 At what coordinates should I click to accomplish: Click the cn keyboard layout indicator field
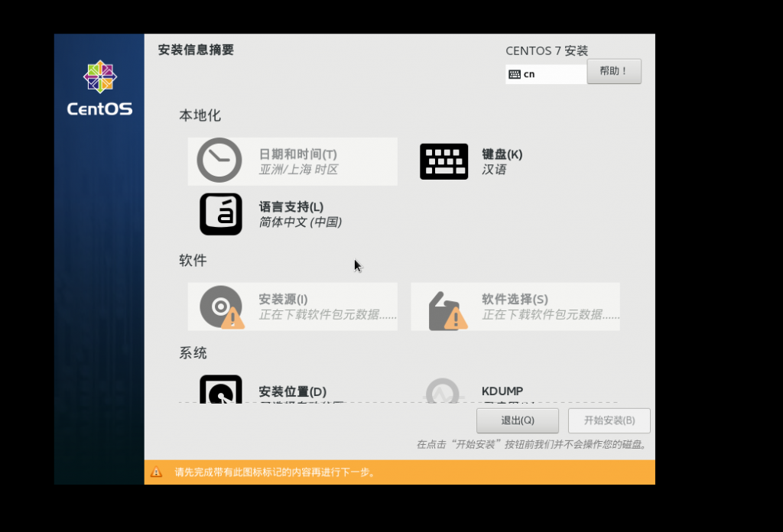coord(546,74)
